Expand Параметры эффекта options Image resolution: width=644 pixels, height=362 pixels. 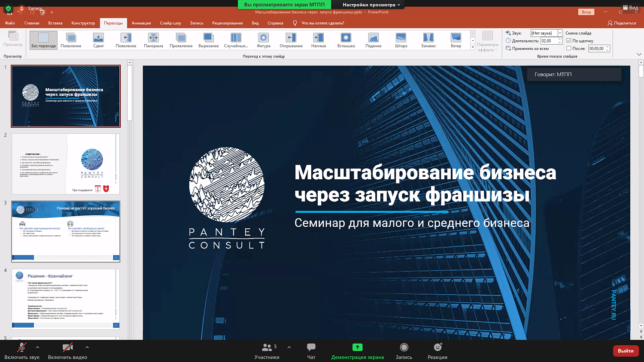(486, 41)
